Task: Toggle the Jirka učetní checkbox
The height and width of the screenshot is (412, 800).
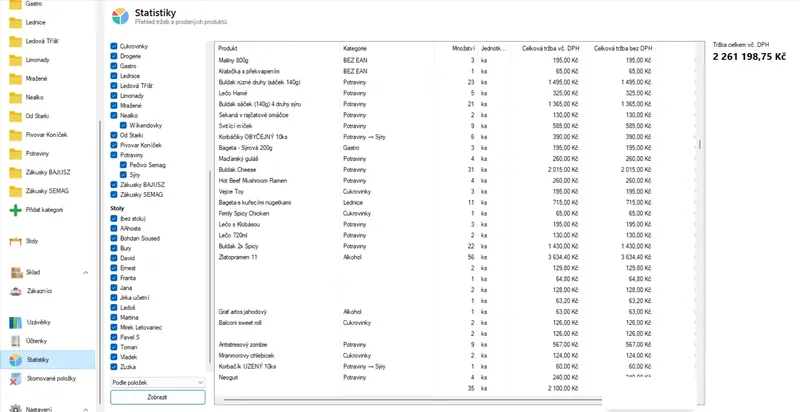Action: click(x=114, y=297)
